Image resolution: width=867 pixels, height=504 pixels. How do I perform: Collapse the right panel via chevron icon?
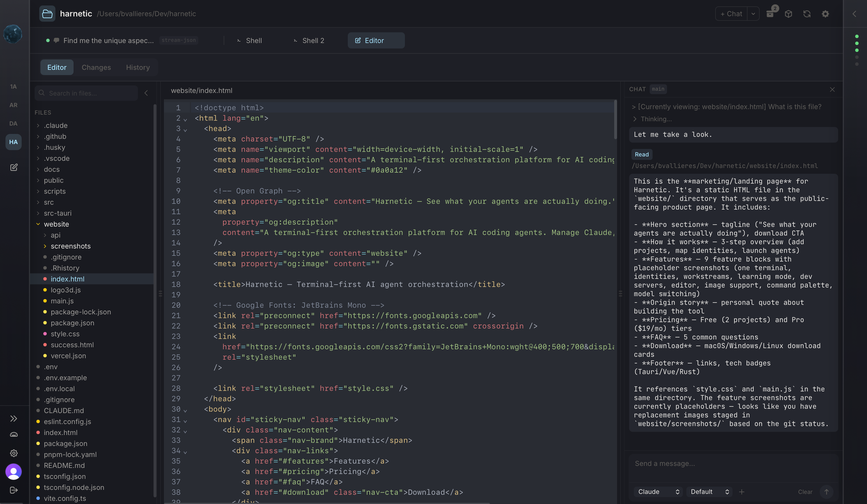[855, 14]
